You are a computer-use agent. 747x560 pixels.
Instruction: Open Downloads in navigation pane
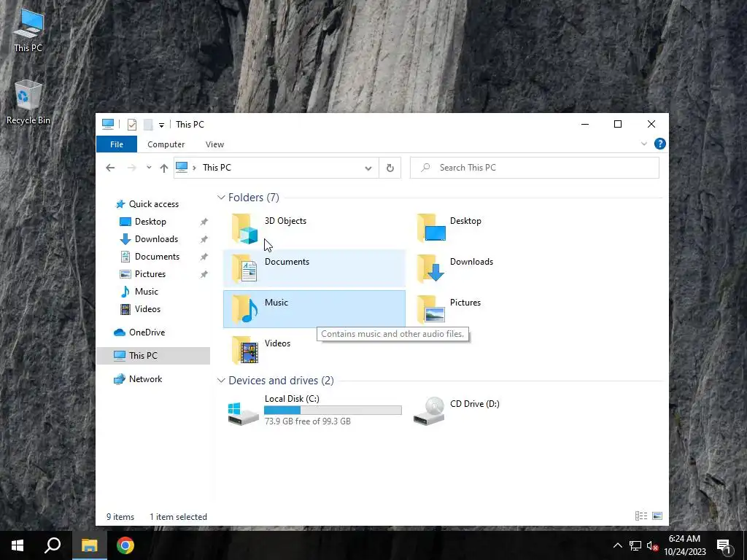pyautogui.click(x=156, y=239)
